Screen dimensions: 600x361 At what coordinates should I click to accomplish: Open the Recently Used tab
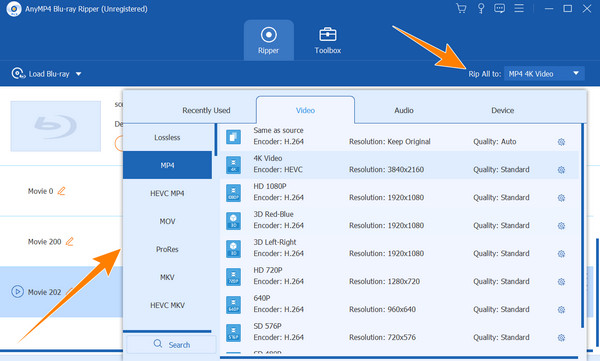[206, 110]
